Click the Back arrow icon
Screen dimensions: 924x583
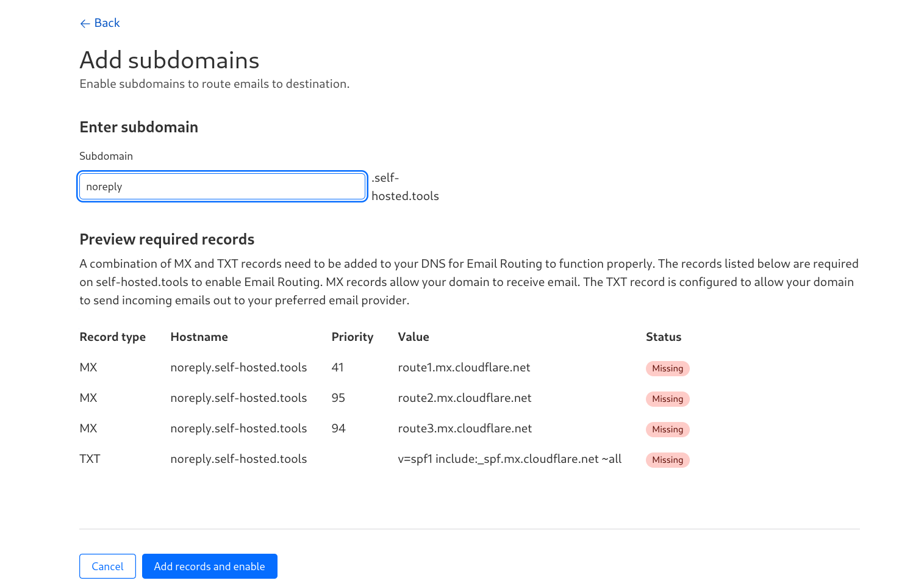tap(85, 24)
